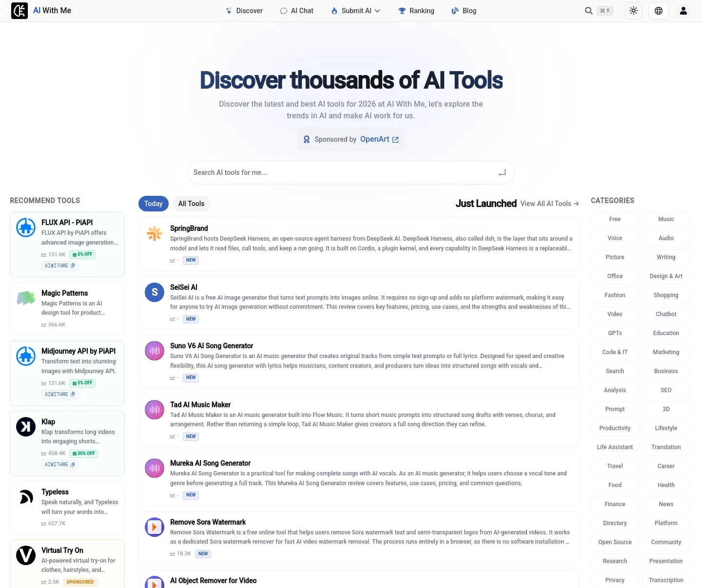The image size is (702, 588).
Task: Open the SpringBrand title link
Action: pos(189,228)
